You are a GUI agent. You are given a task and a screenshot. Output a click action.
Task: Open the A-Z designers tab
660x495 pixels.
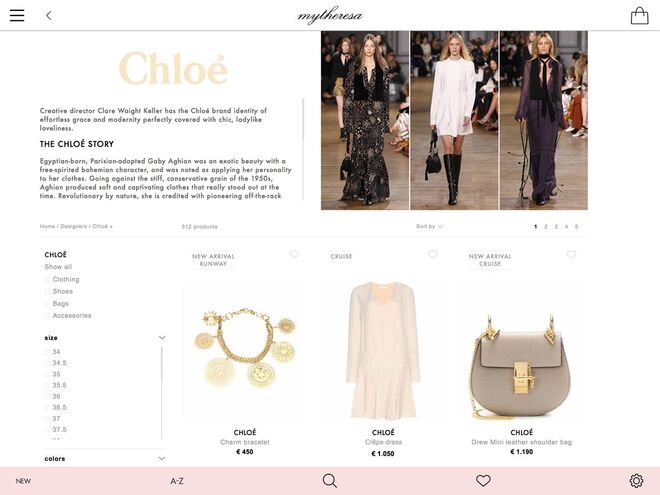click(x=177, y=481)
